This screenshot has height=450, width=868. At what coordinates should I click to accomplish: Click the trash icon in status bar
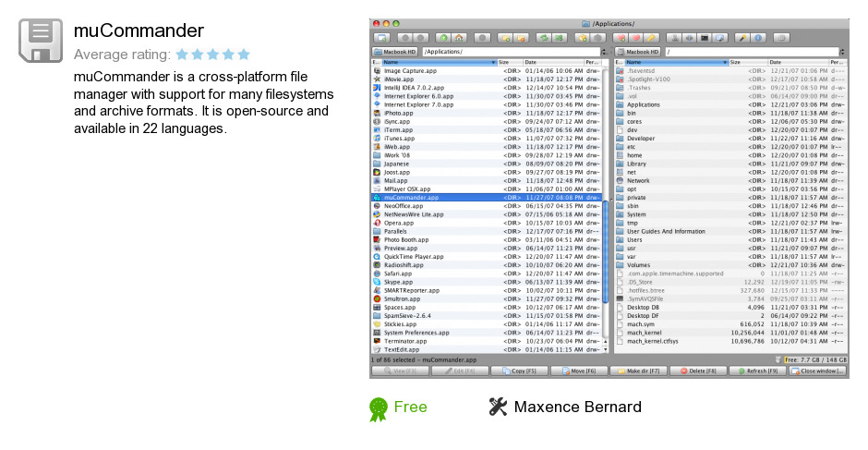tap(778, 359)
